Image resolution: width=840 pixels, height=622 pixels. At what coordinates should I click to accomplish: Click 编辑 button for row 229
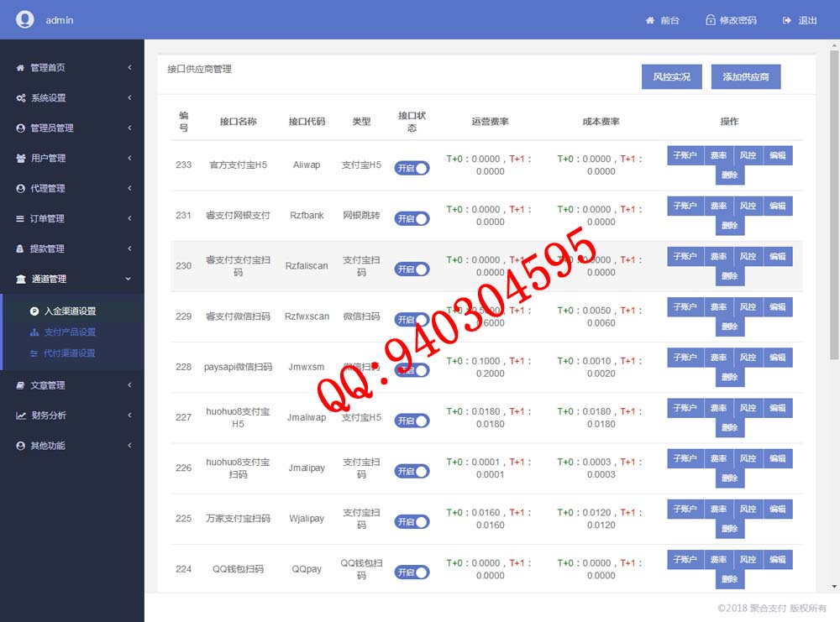click(777, 306)
